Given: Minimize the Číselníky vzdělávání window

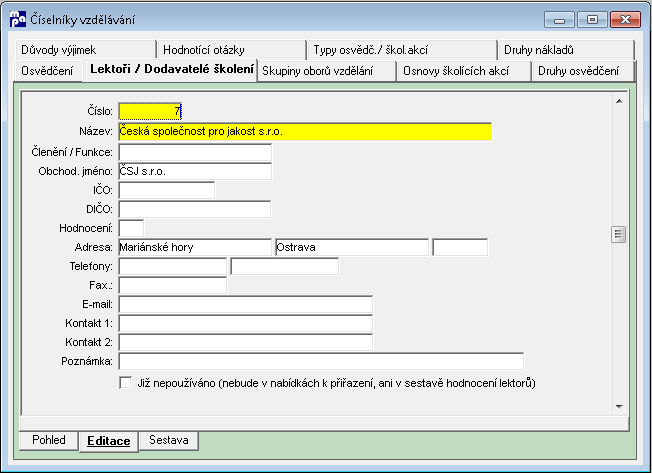Looking at the screenshot, I should tap(559, 20).
